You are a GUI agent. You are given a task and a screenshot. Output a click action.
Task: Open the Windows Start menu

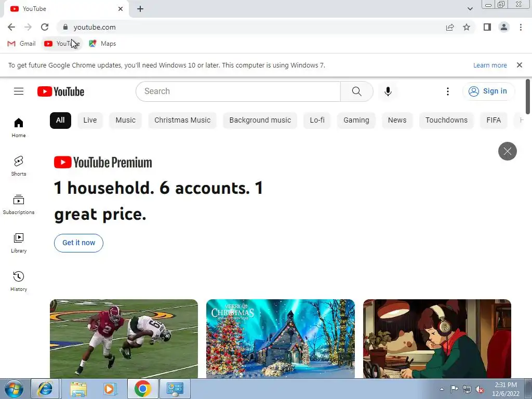coord(14,389)
